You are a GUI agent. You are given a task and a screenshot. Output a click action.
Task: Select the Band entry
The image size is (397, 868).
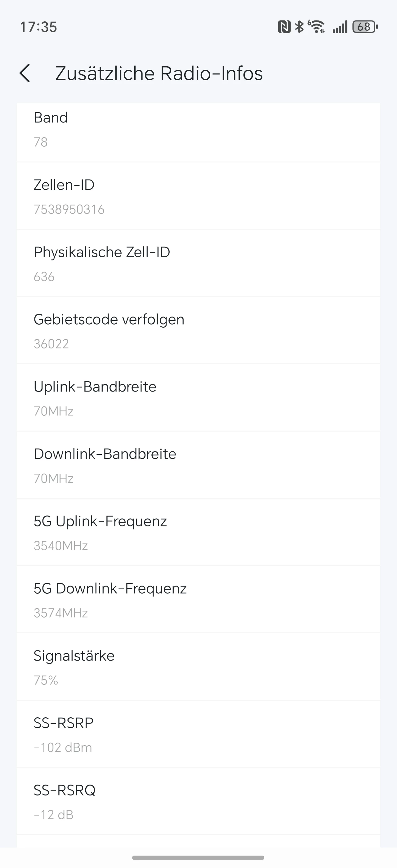(198, 129)
